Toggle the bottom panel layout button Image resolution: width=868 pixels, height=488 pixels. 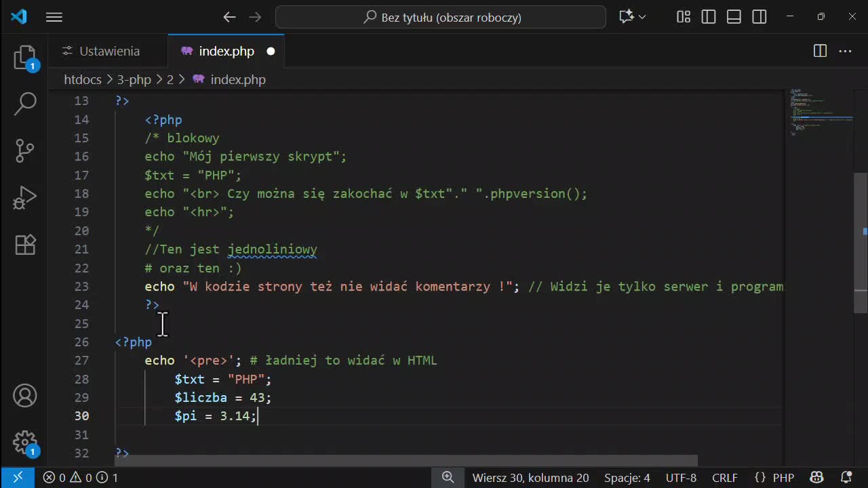click(734, 17)
